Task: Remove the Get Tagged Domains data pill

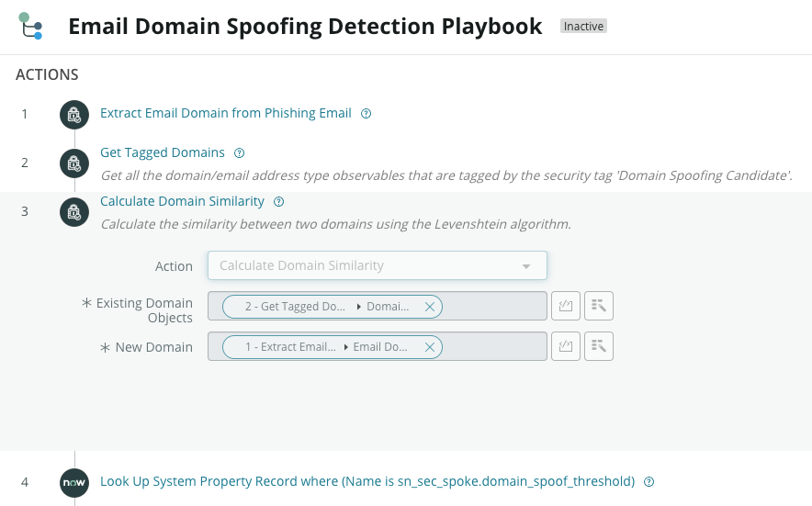Action: click(x=429, y=307)
